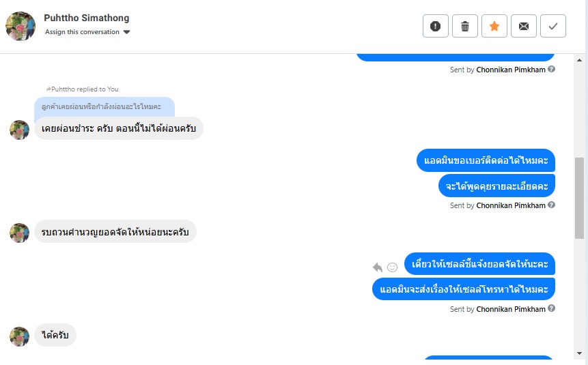Image resolution: width=588 pixels, height=365 pixels.
Task: Select the message แอดมินขอเบอร์ติดต่อได้ไหมคะ
Action: [486, 160]
